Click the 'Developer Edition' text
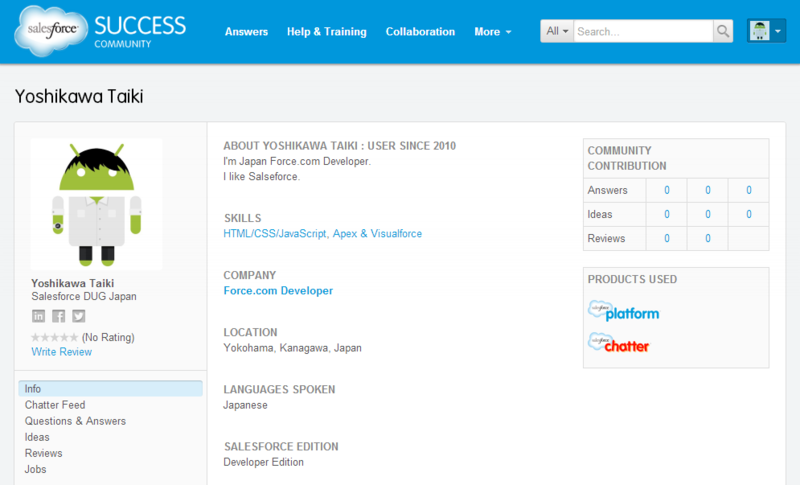This screenshot has height=485, width=800. pyautogui.click(x=263, y=462)
